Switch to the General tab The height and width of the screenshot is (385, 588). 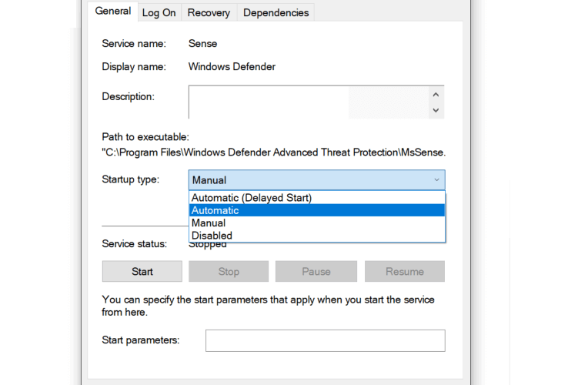[112, 12]
